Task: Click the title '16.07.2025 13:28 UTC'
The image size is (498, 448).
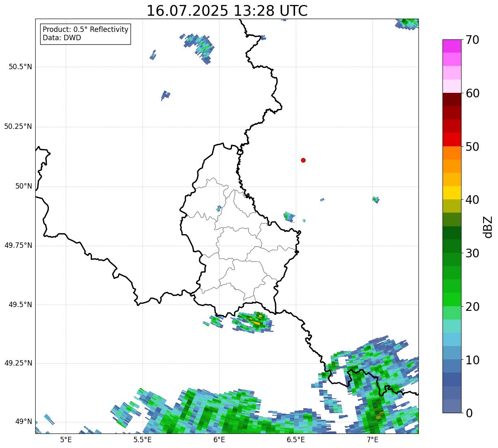Action: [227, 11]
